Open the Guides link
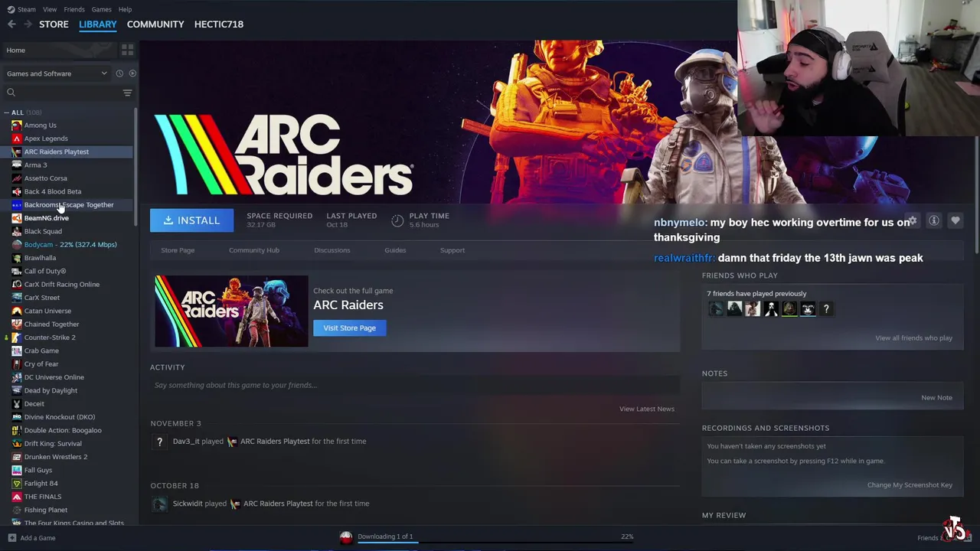The image size is (980, 551). tap(395, 250)
